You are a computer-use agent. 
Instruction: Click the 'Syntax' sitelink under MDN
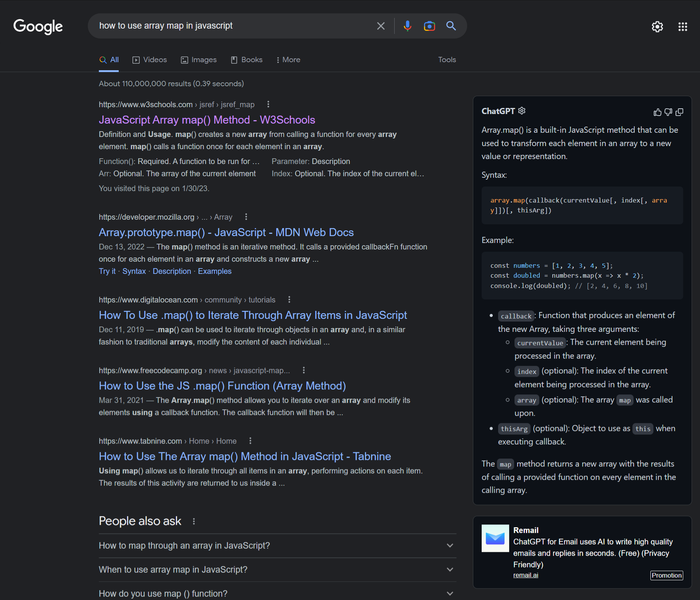134,271
